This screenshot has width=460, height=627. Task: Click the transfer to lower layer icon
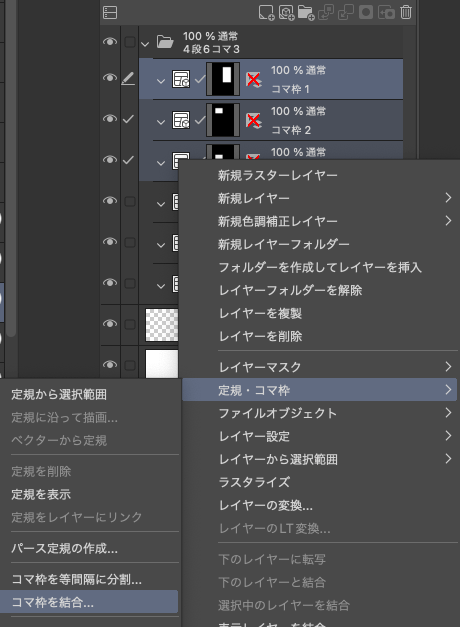coord(326,12)
